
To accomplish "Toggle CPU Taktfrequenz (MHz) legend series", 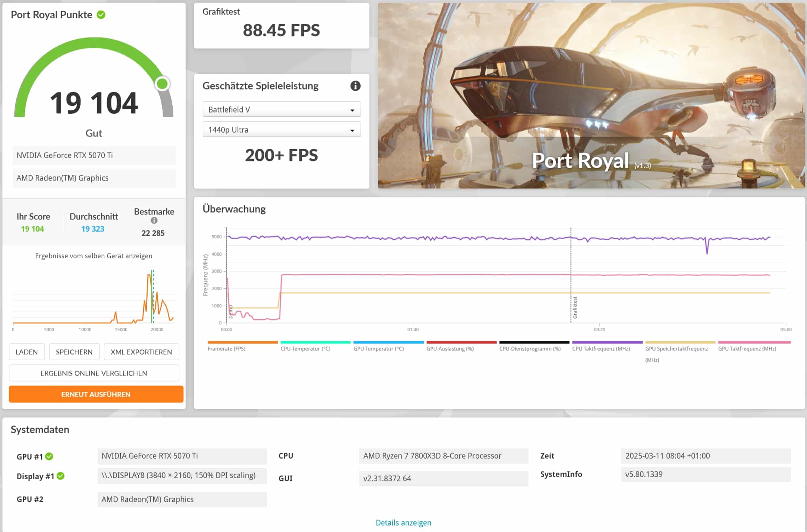I will point(601,349).
